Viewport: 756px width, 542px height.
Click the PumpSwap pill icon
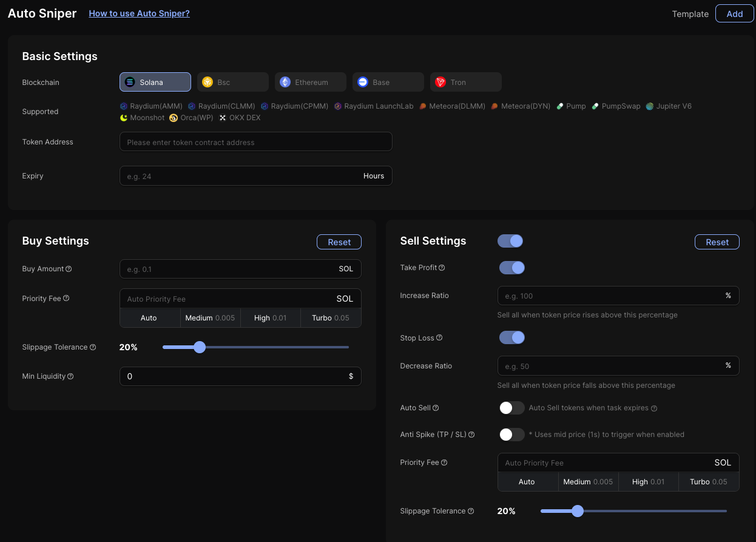[x=595, y=106]
